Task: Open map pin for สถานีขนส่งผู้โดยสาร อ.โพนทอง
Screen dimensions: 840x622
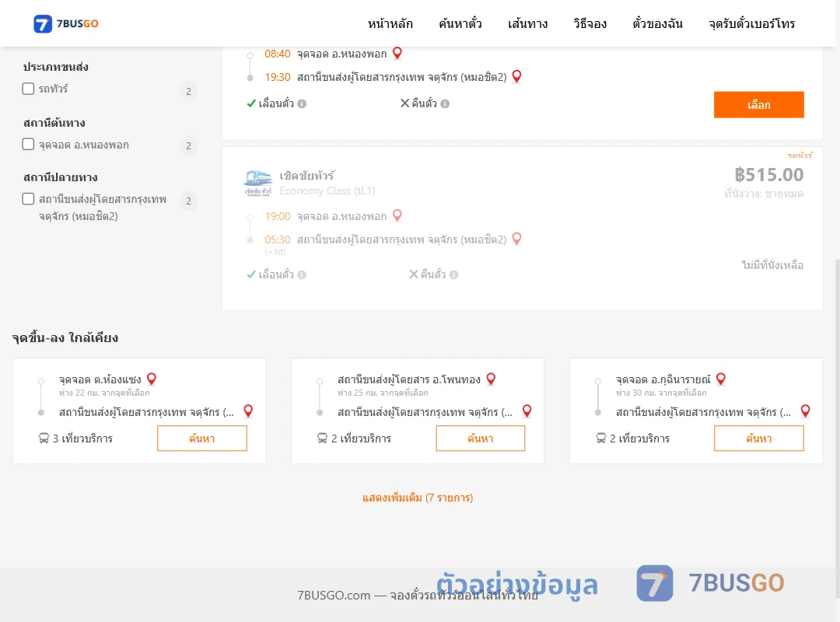Action: coord(491,379)
